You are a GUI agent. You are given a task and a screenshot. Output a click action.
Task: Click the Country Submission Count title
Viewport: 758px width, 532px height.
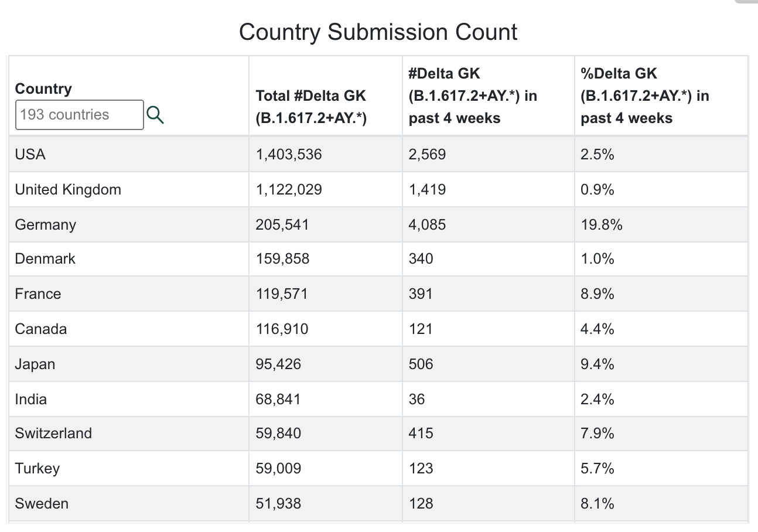pos(378,32)
